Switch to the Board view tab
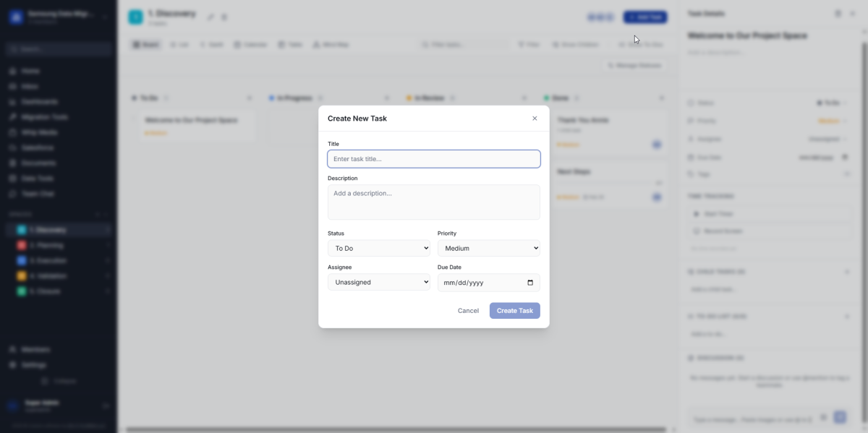Screen dimensions: 868x433 (145, 45)
